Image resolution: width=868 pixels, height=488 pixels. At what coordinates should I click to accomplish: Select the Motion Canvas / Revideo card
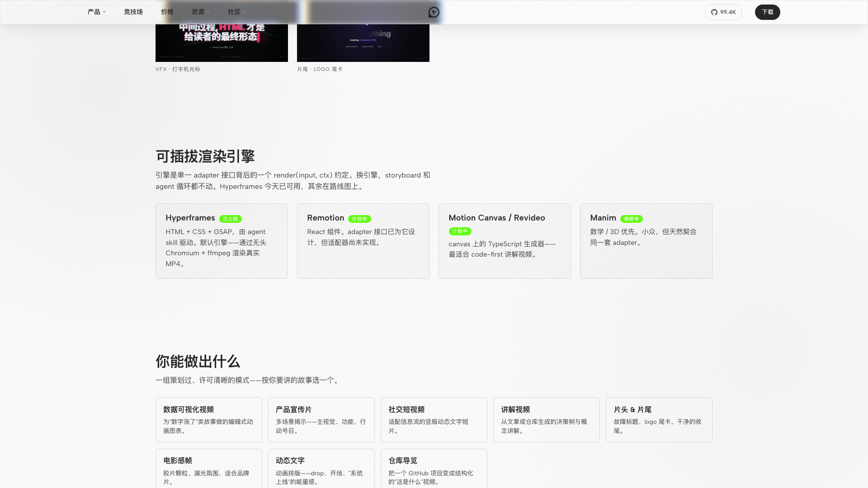point(505,241)
